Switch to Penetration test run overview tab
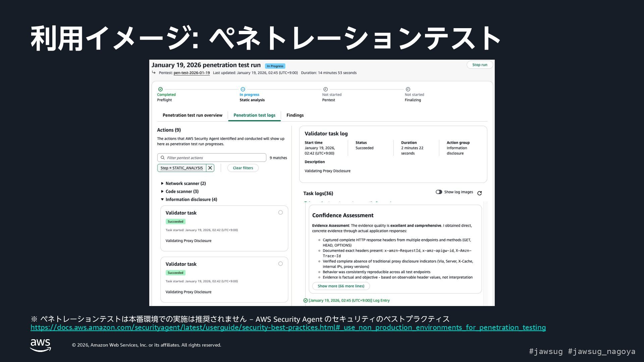Screen dimensions: 644x362 [x=192, y=115]
